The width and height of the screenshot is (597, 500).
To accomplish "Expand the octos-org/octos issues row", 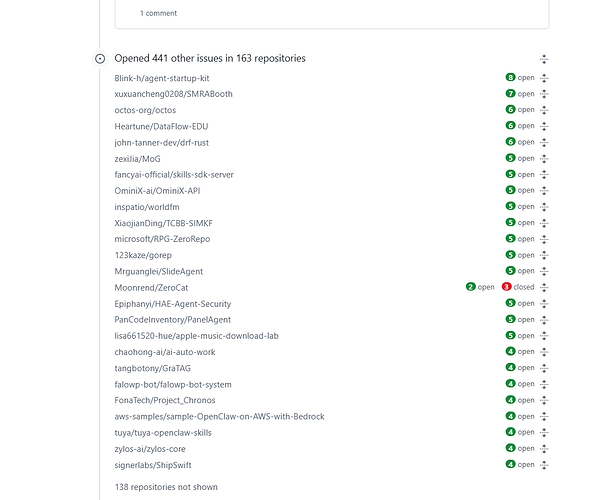I will tap(544, 110).
